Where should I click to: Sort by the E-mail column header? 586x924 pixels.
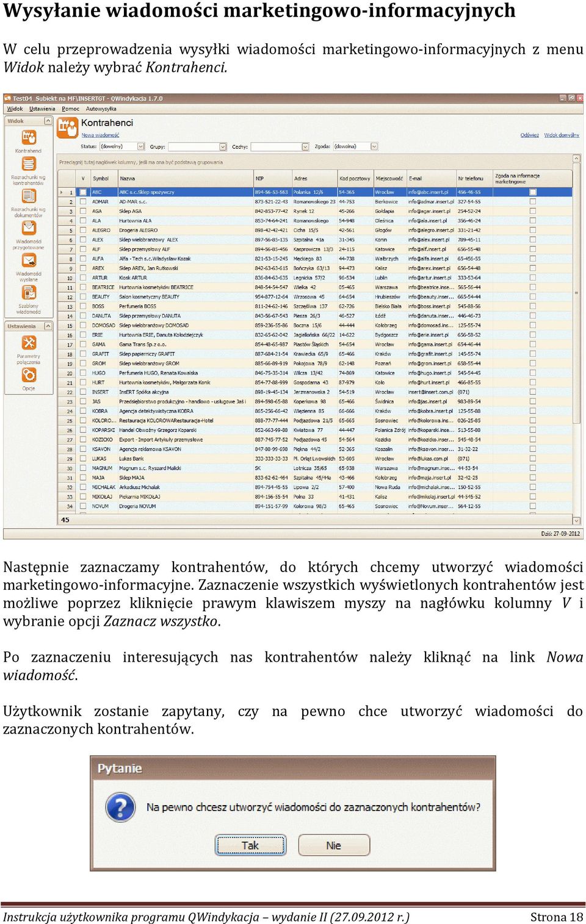coord(431,179)
